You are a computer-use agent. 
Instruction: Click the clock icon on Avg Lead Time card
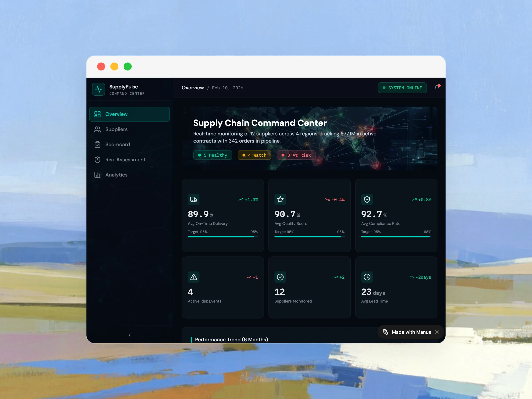tap(367, 277)
